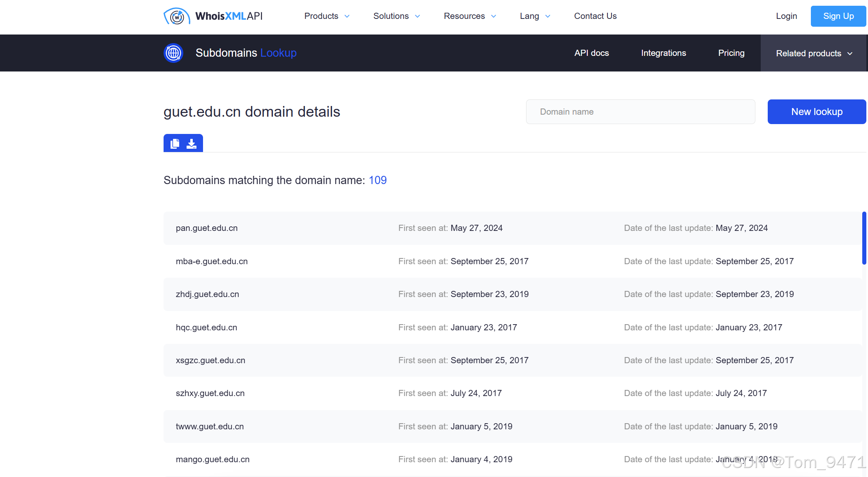Click the Subdomains Lookup globe icon
This screenshot has height=477, width=868.
[173, 53]
